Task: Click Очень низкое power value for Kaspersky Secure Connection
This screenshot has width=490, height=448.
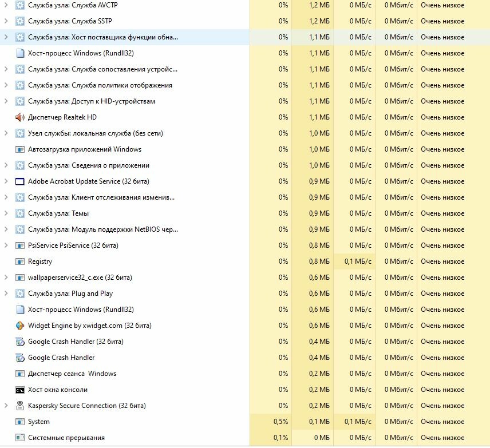Action: click(x=442, y=406)
